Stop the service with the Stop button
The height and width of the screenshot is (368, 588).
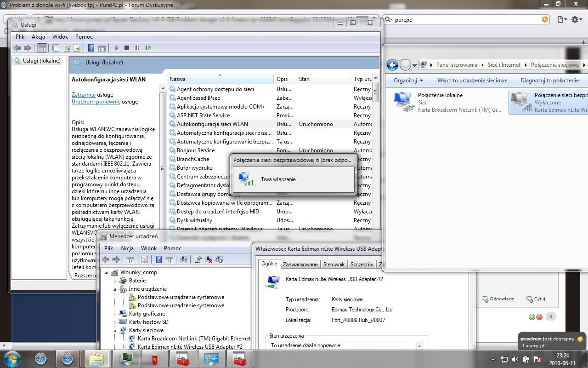coord(127,48)
